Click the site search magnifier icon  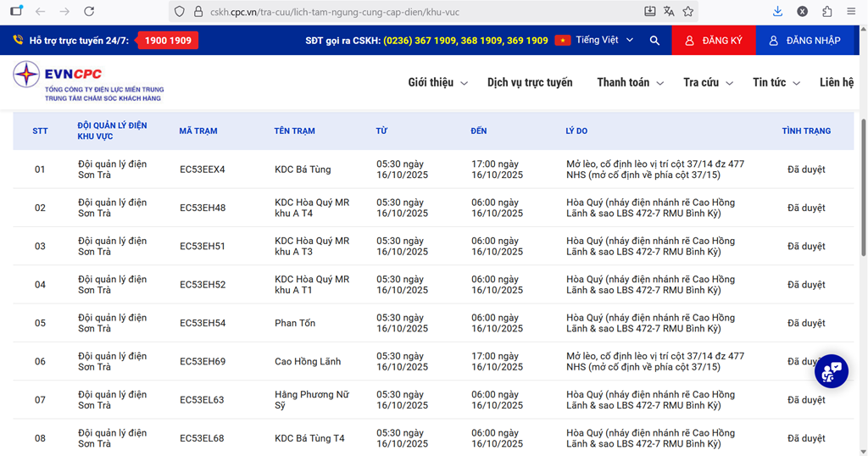pyautogui.click(x=654, y=41)
